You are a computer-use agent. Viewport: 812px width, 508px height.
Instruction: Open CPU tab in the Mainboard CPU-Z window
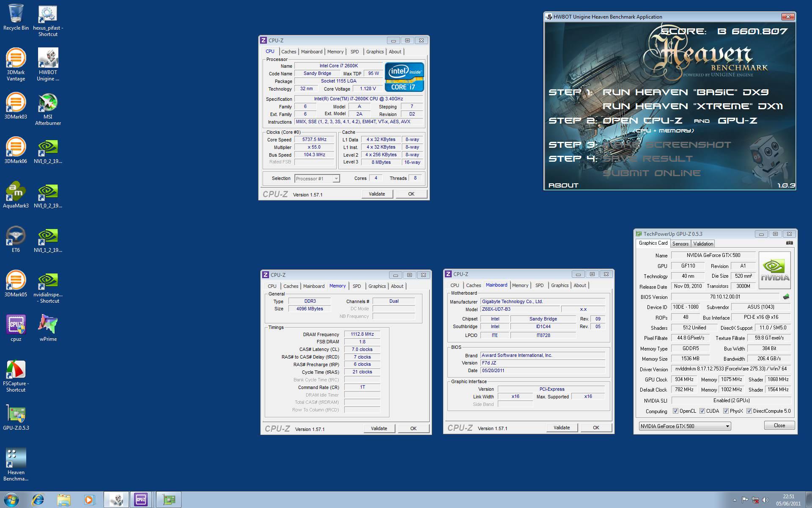click(x=455, y=285)
